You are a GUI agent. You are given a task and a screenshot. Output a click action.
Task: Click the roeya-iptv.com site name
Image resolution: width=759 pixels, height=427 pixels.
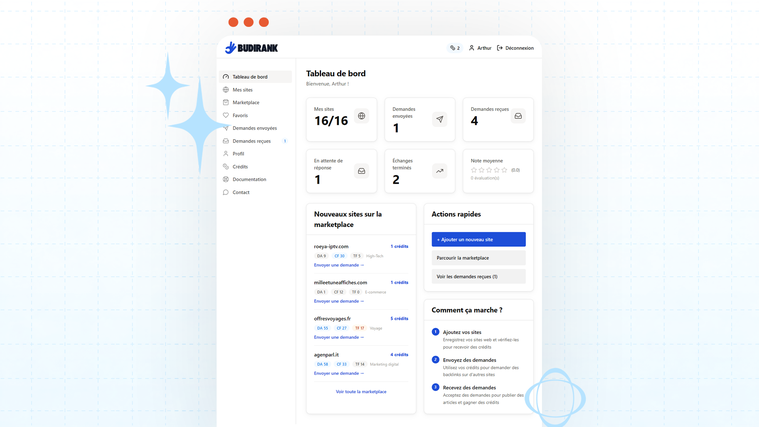[331, 246]
